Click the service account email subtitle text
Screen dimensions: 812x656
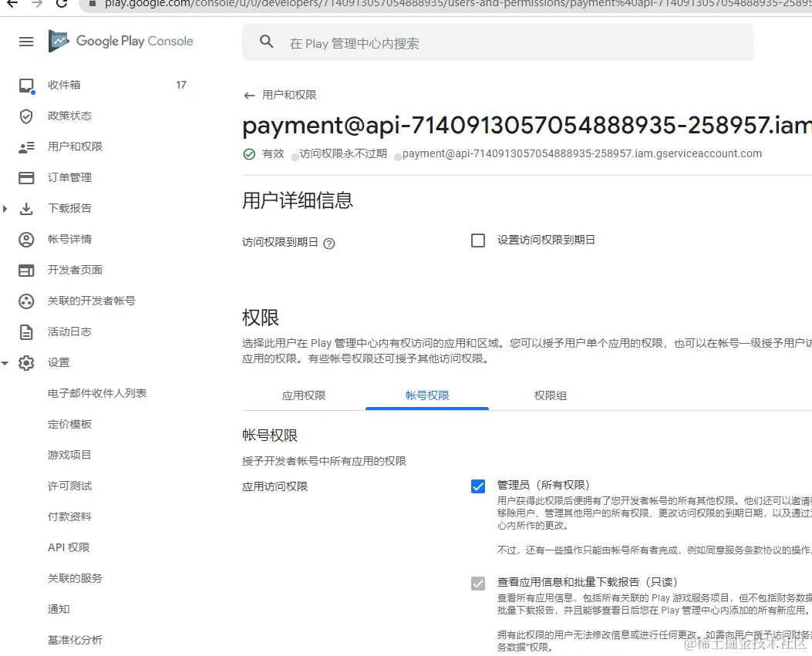[x=582, y=153]
